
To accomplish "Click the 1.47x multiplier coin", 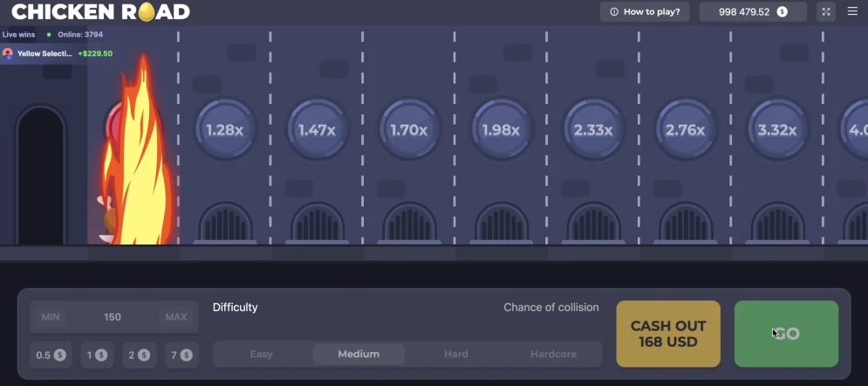I will coord(318,129).
